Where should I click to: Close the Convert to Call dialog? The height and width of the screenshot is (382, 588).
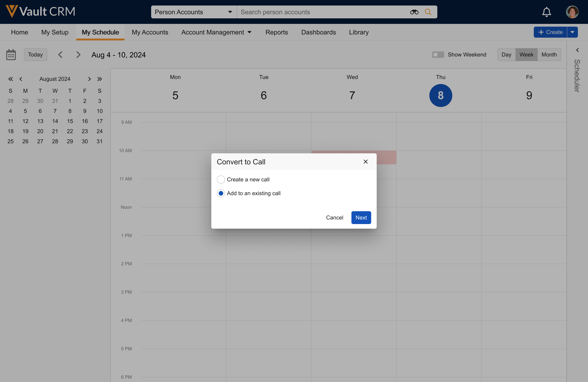(x=365, y=161)
